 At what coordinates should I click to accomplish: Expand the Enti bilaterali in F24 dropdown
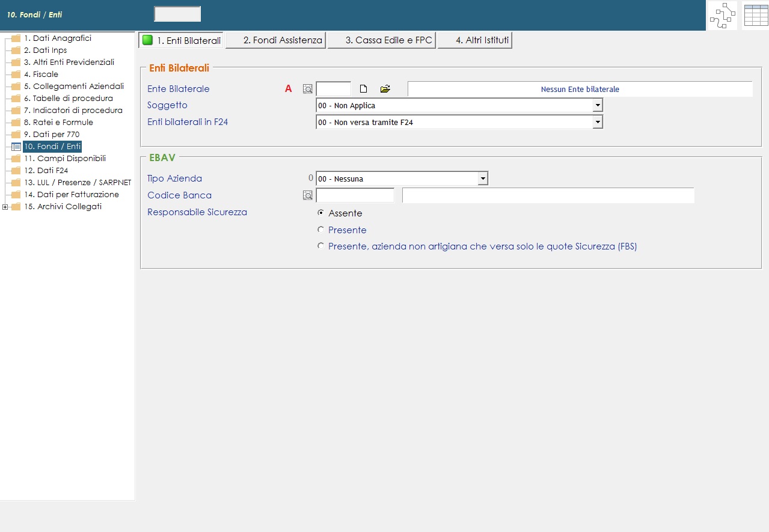pyautogui.click(x=597, y=123)
